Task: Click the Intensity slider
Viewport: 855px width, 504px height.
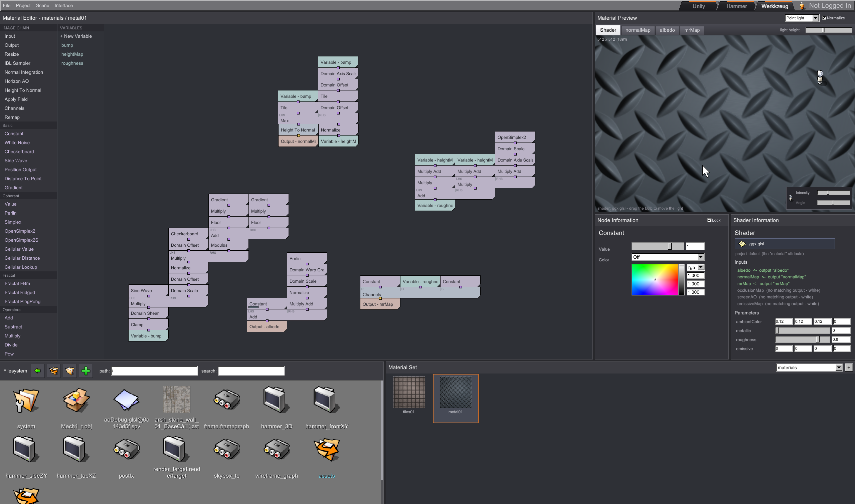Action: point(833,193)
